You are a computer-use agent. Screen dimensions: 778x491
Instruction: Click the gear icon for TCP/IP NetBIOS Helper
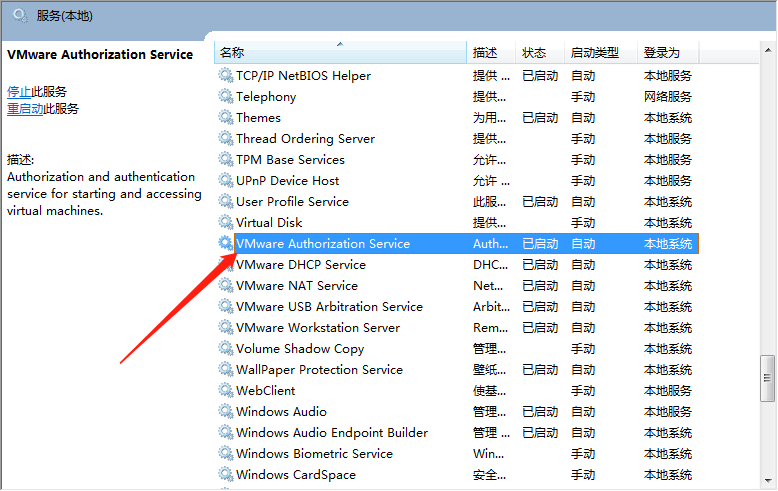coord(226,75)
